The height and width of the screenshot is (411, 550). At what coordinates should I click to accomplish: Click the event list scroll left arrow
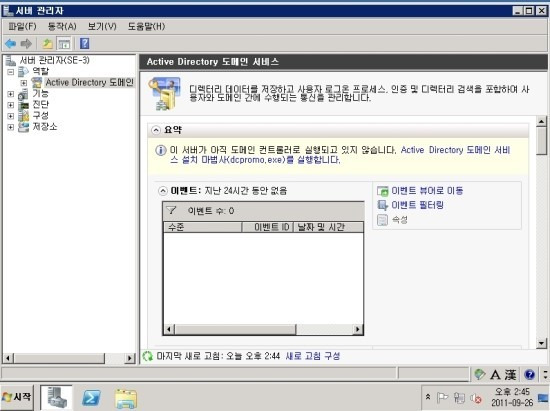tap(169, 329)
